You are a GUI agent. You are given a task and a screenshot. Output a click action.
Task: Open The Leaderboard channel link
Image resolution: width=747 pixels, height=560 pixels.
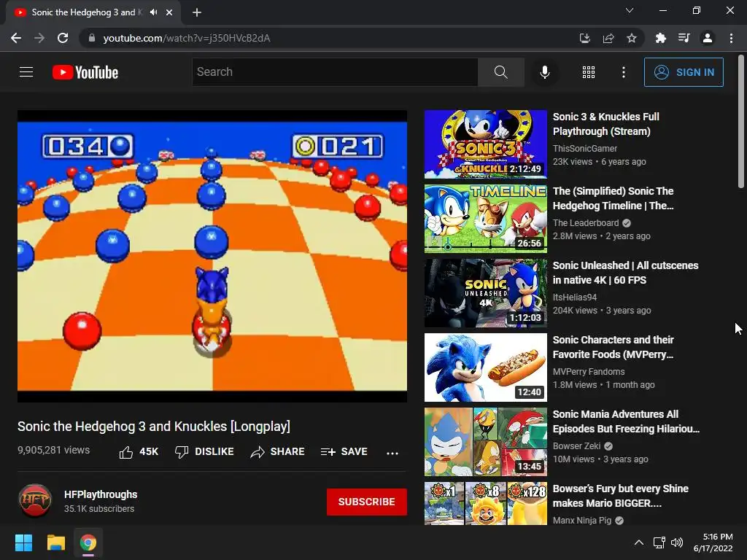click(x=586, y=223)
